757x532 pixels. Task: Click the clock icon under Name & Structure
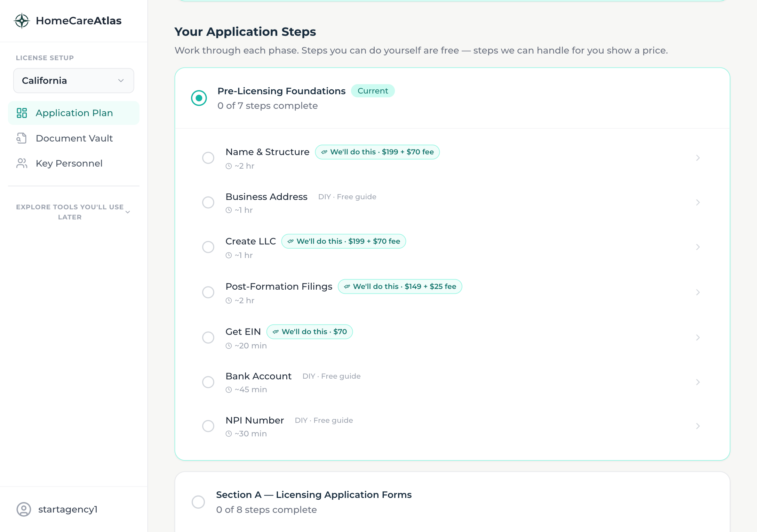coord(229,166)
